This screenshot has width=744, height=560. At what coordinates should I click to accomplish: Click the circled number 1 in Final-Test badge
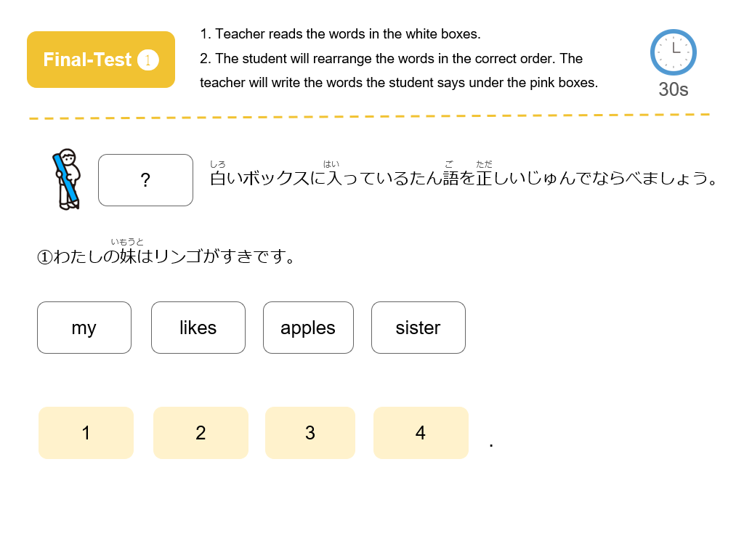click(147, 60)
